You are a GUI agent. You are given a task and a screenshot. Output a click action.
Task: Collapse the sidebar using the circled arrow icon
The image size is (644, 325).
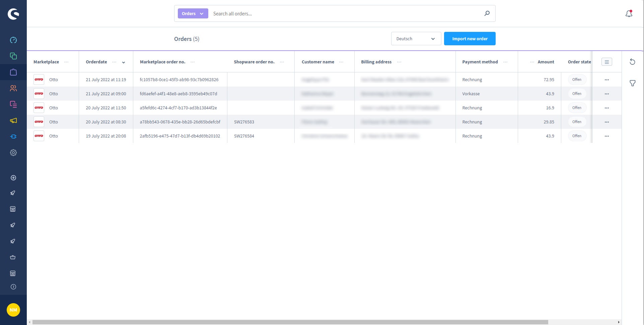(13, 287)
